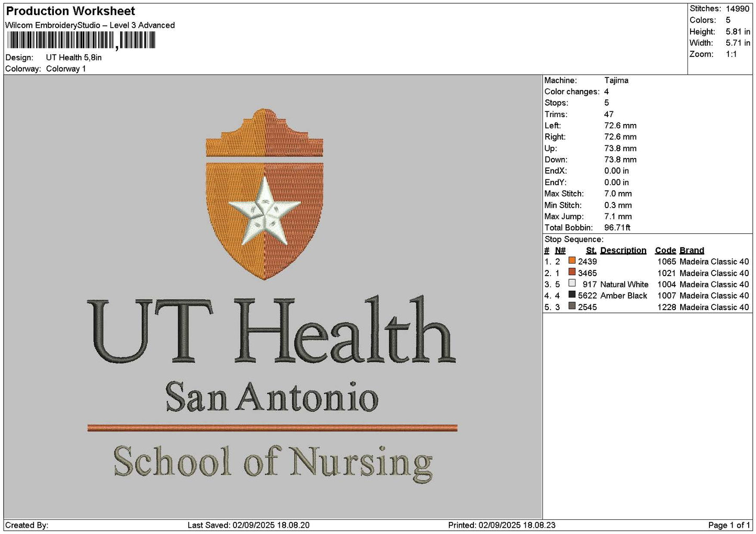Click the 'N#' column header

pos(560,251)
